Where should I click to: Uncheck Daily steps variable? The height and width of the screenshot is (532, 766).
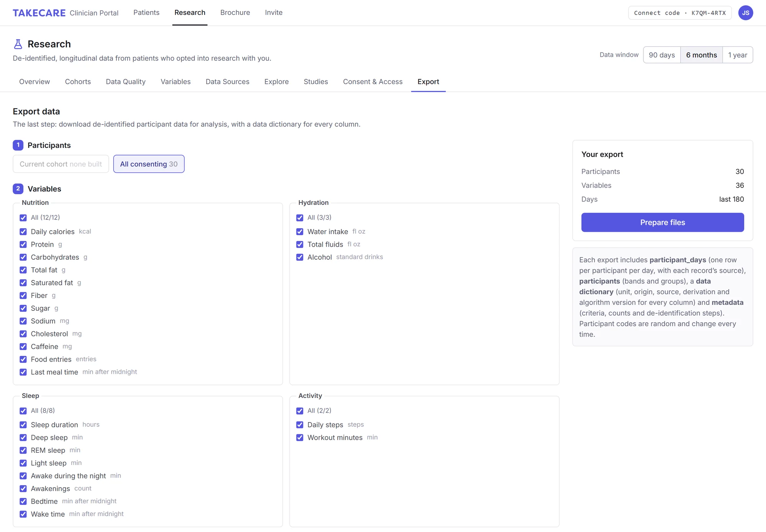tap(300, 425)
